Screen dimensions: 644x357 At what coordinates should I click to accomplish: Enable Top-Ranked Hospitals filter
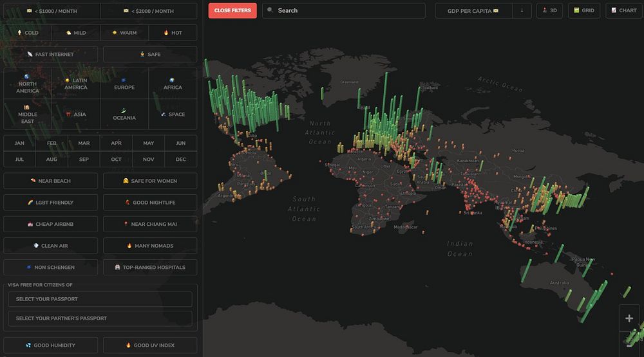click(150, 268)
